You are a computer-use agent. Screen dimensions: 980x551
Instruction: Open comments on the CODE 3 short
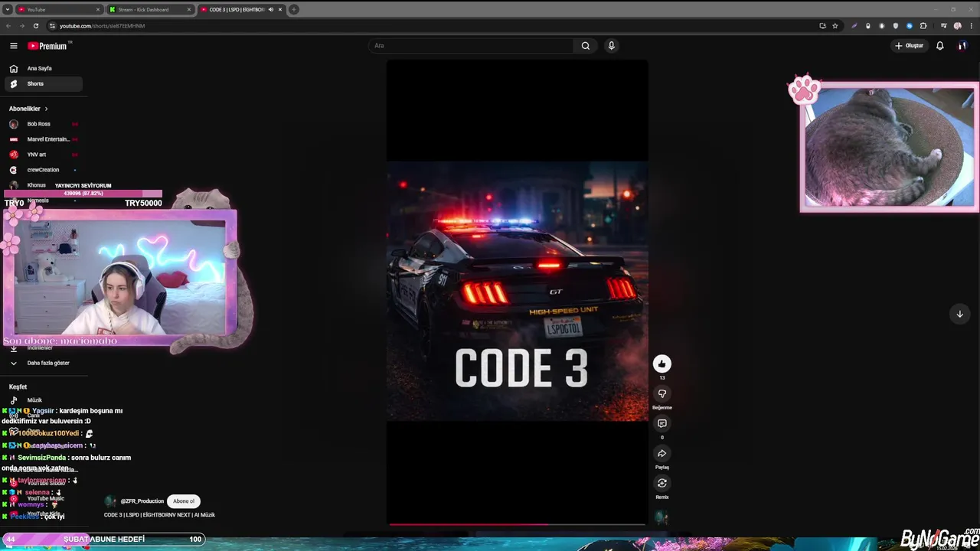tap(662, 423)
